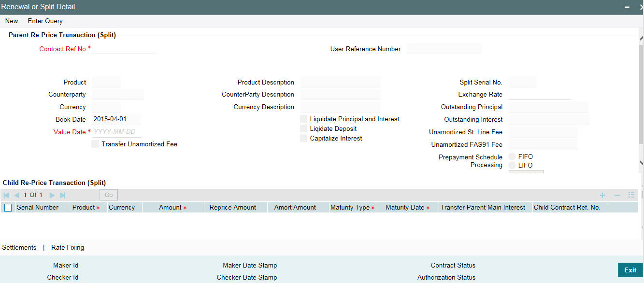Check the Liqidate Deposit option
644x283 pixels.
pyautogui.click(x=304, y=128)
